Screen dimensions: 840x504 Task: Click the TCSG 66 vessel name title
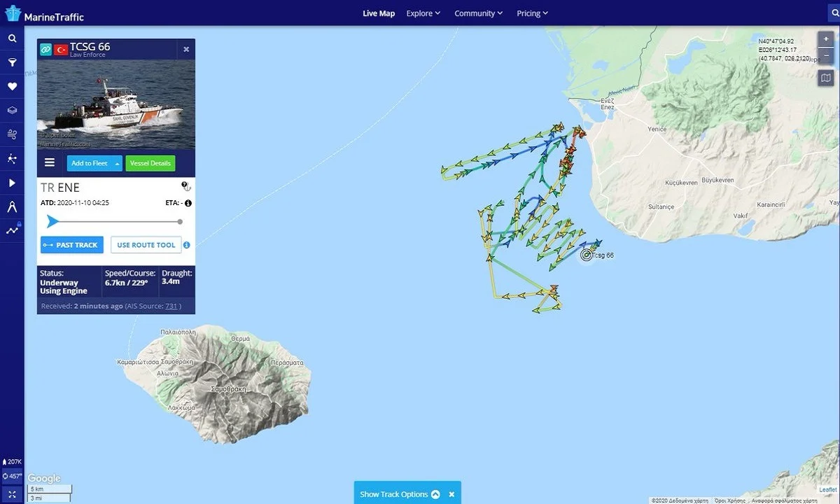point(90,47)
